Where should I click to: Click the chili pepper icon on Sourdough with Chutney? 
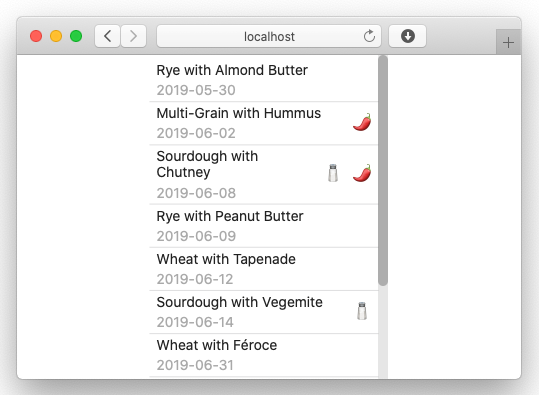(x=362, y=173)
